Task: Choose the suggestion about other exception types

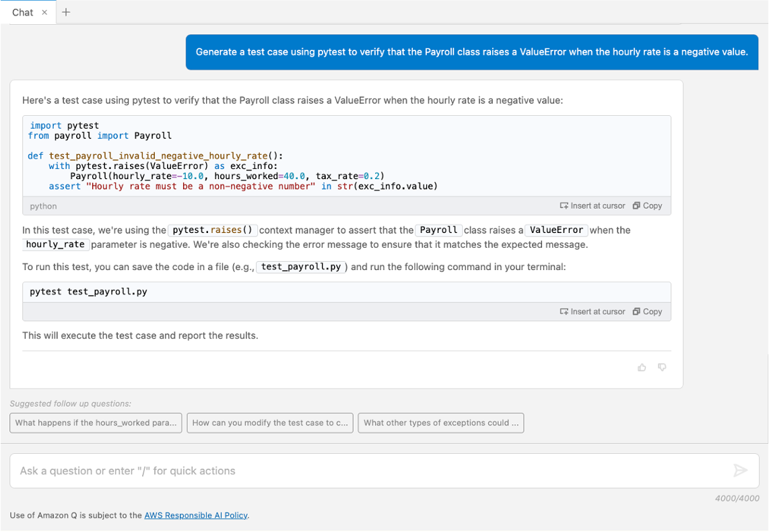Action: (x=440, y=423)
